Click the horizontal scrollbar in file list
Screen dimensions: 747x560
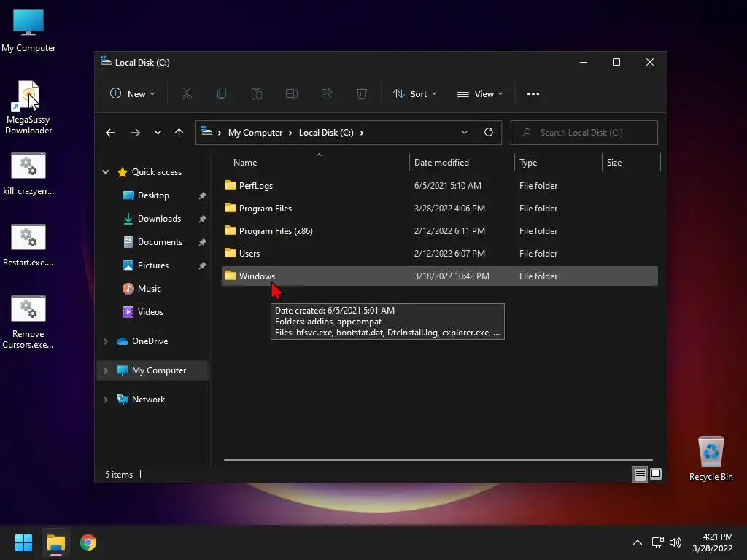coord(438,460)
